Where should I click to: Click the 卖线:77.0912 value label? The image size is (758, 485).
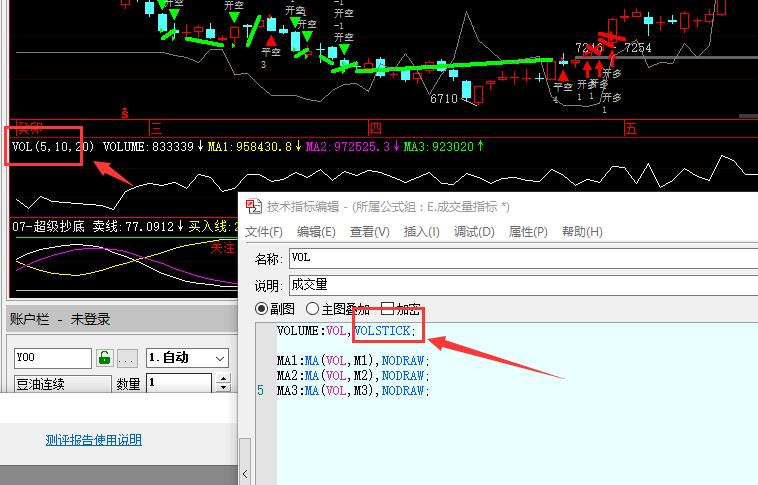(133, 226)
